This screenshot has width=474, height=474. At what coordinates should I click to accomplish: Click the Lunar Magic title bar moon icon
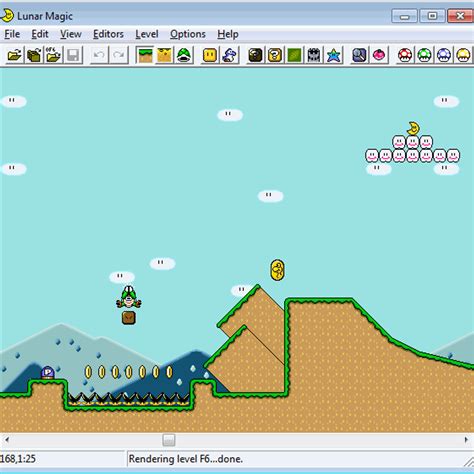click(7, 15)
